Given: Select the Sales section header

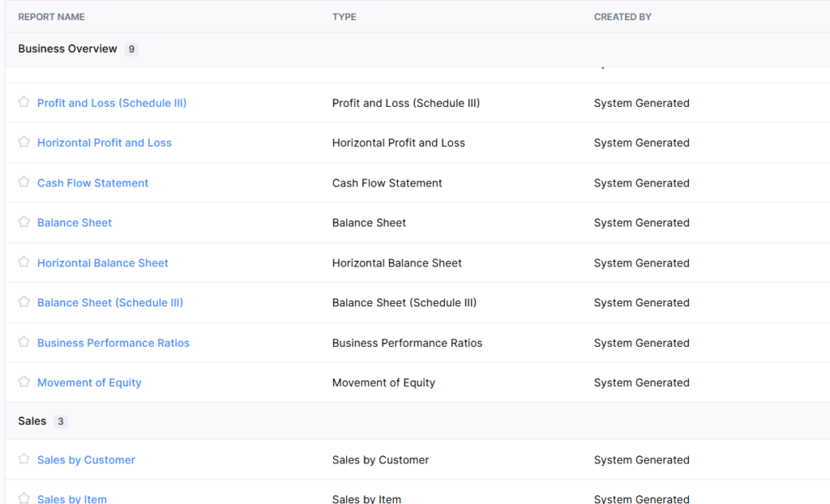Looking at the screenshot, I should [32, 421].
